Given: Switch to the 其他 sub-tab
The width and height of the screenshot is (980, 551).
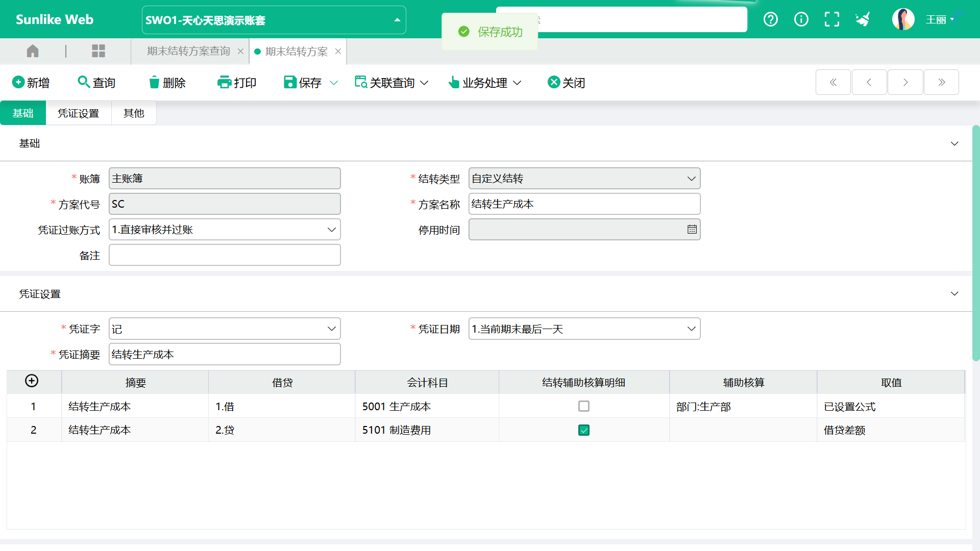Looking at the screenshot, I should pyautogui.click(x=134, y=113).
